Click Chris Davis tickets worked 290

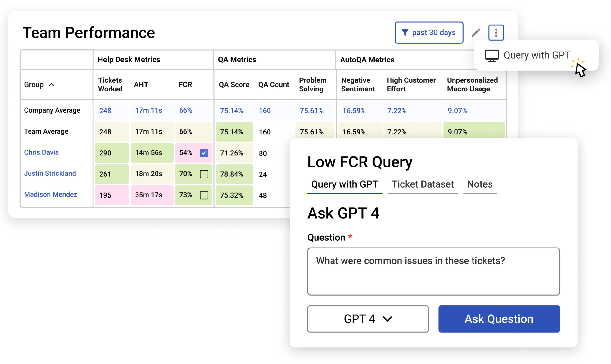coord(112,153)
